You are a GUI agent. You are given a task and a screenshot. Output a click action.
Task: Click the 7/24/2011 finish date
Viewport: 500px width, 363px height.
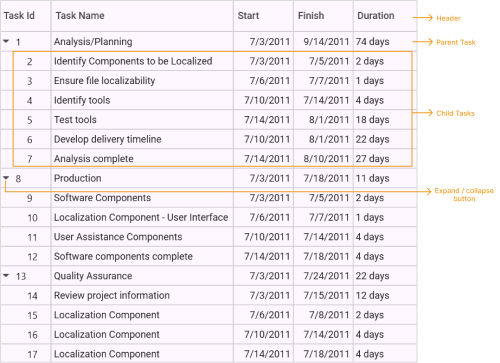(326, 276)
